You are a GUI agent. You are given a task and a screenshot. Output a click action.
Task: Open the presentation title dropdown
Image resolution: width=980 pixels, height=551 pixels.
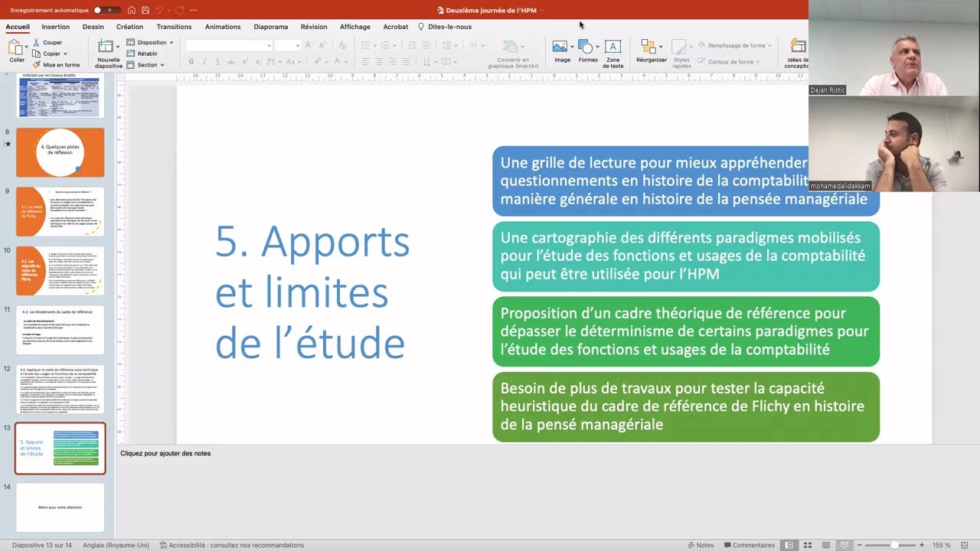pyautogui.click(x=542, y=10)
